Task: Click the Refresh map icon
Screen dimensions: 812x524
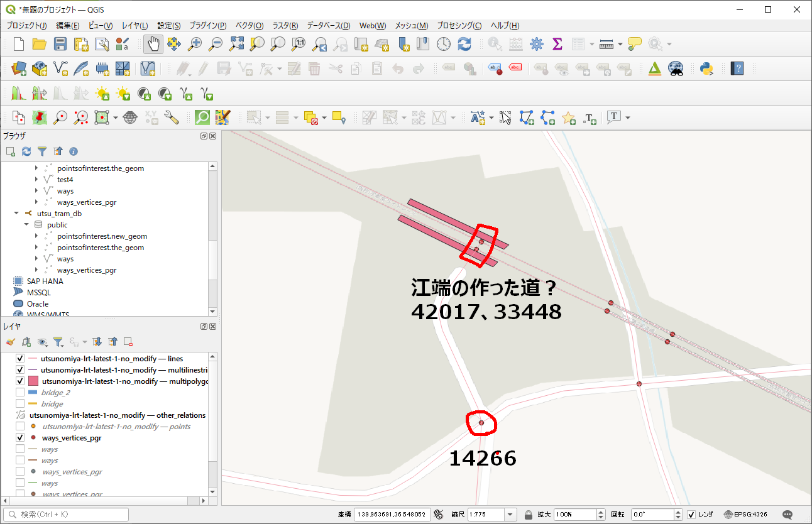Action: 464,44
